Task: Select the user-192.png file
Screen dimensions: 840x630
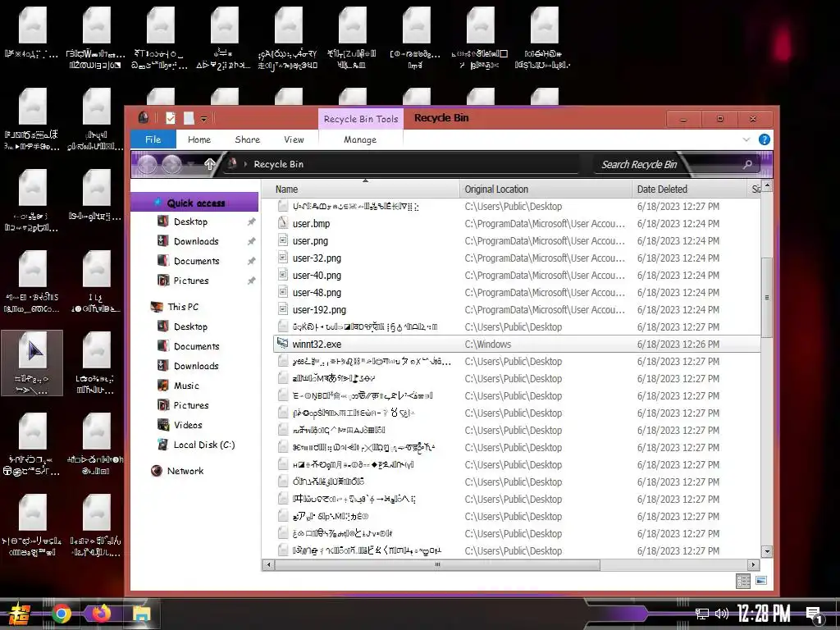Action: [x=319, y=309]
